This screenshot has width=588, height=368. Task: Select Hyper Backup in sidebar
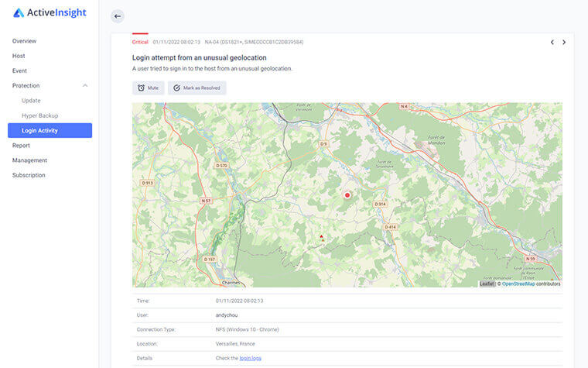(x=39, y=115)
